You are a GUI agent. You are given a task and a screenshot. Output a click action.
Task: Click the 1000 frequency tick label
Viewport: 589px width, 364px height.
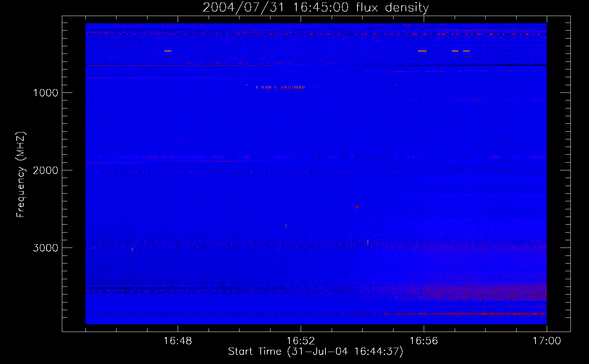(46, 93)
